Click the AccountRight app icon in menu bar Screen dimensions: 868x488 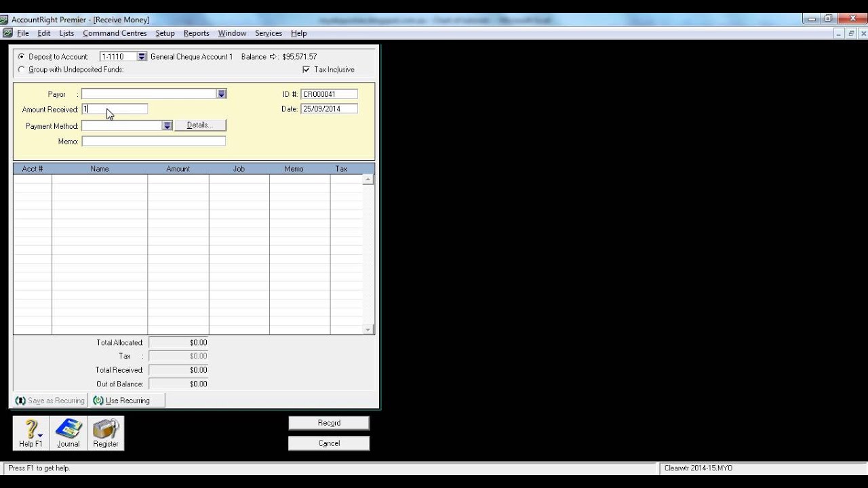click(7, 33)
